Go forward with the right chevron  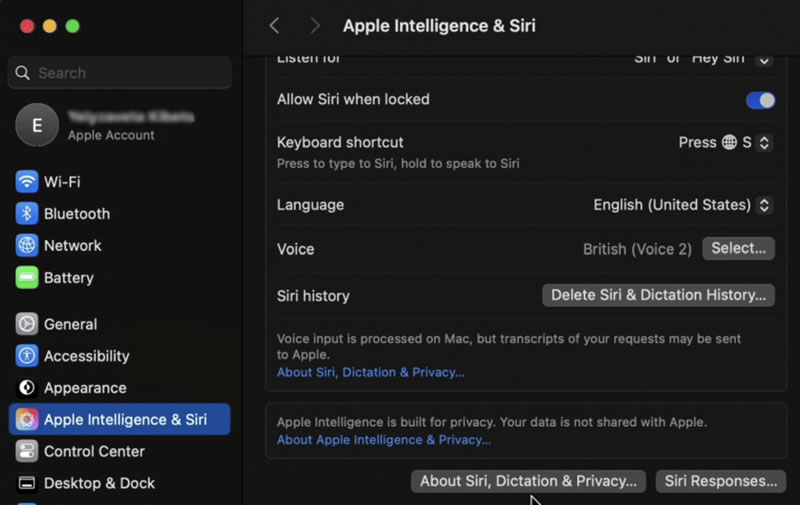click(x=315, y=26)
